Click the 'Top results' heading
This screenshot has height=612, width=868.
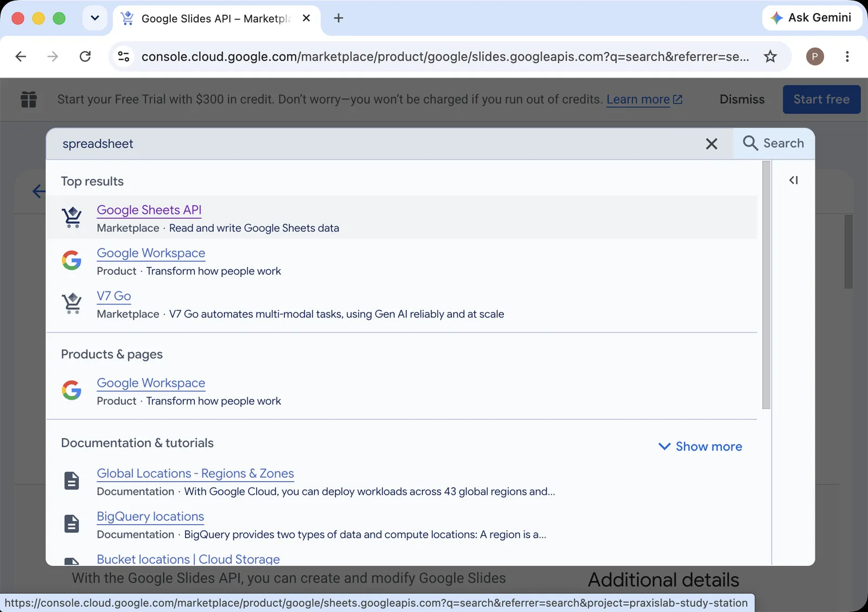(92, 181)
